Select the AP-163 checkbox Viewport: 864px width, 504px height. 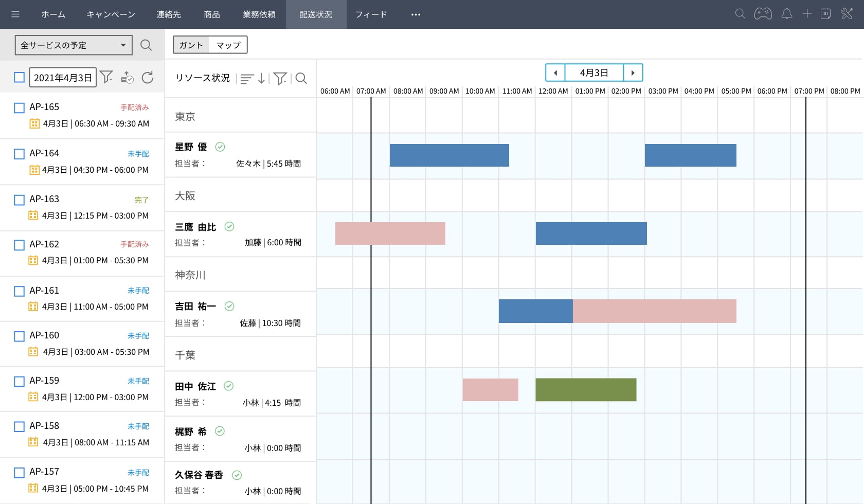pos(19,200)
